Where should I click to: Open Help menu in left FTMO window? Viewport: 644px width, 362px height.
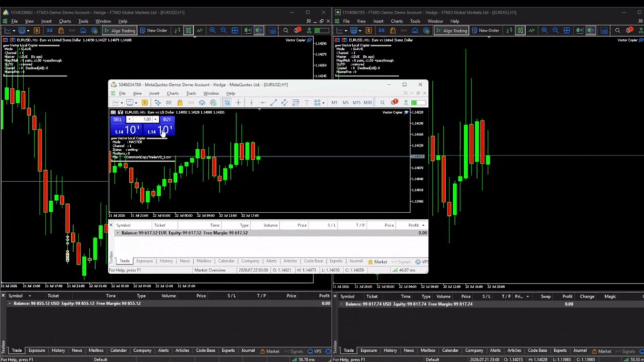click(123, 21)
